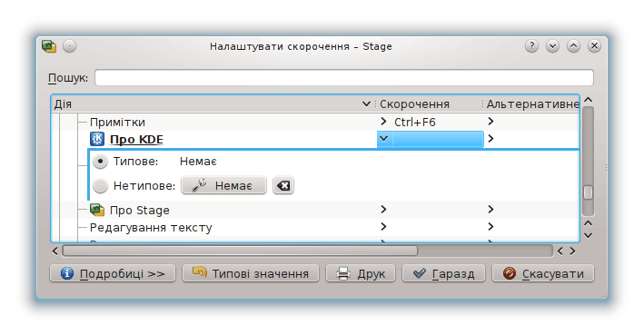
Task: Click the wrench Немає custom shortcut button
Action: click(223, 185)
